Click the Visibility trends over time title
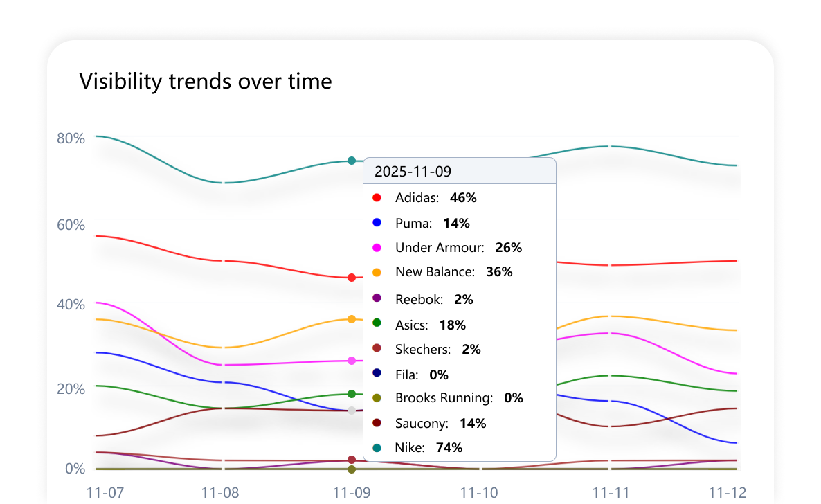The height and width of the screenshot is (504, 821). 206,82
